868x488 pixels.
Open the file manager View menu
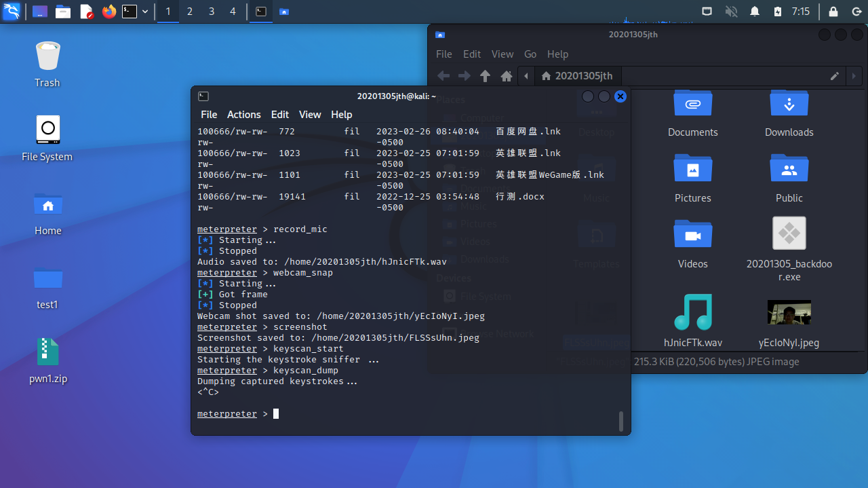pos(502,54)
